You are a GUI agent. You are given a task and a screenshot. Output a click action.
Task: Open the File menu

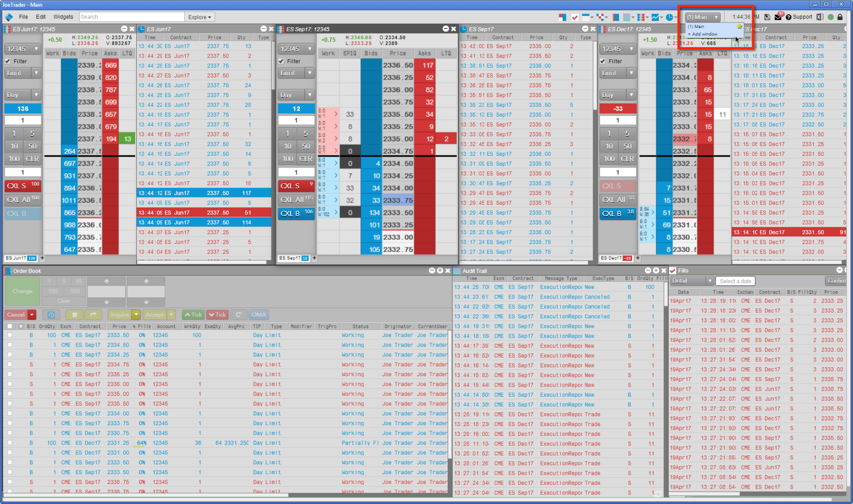point(23,17)
